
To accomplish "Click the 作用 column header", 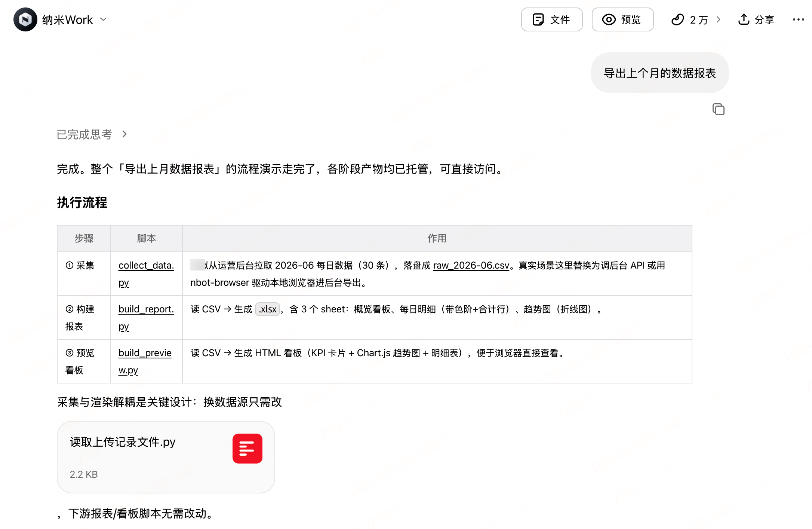I will pyautogui.click(x=437, y=239).
